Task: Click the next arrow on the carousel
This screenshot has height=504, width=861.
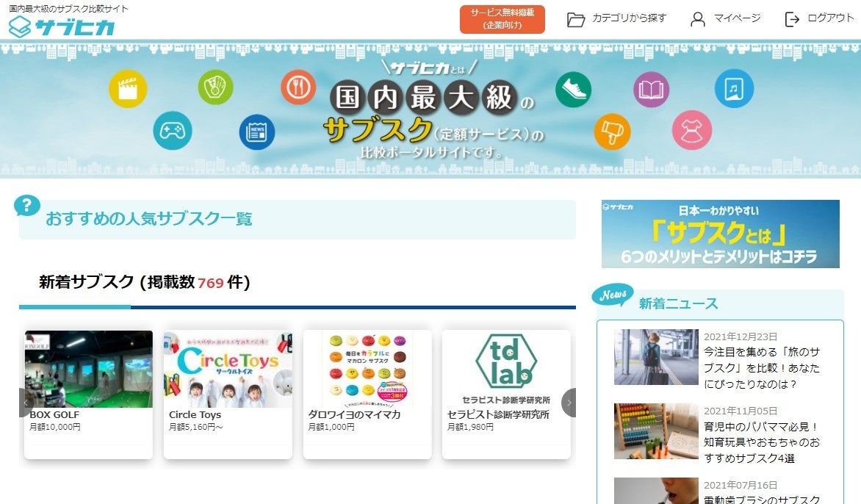Action: [569, 403]
